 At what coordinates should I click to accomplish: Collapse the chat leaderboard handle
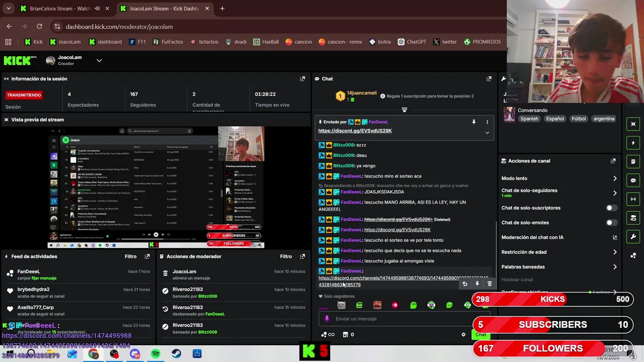coord(404,110)
